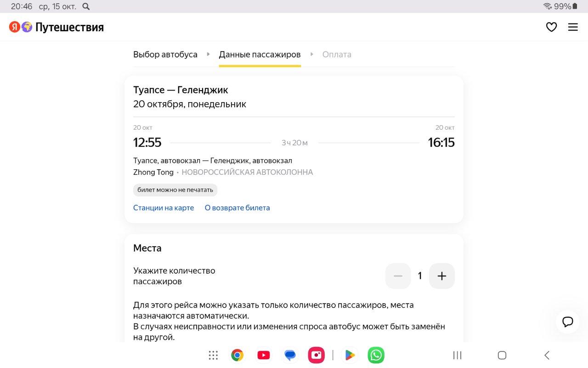Launch WhatsApp from the dock
The image size is (588, 368).
tap(376, 355)
